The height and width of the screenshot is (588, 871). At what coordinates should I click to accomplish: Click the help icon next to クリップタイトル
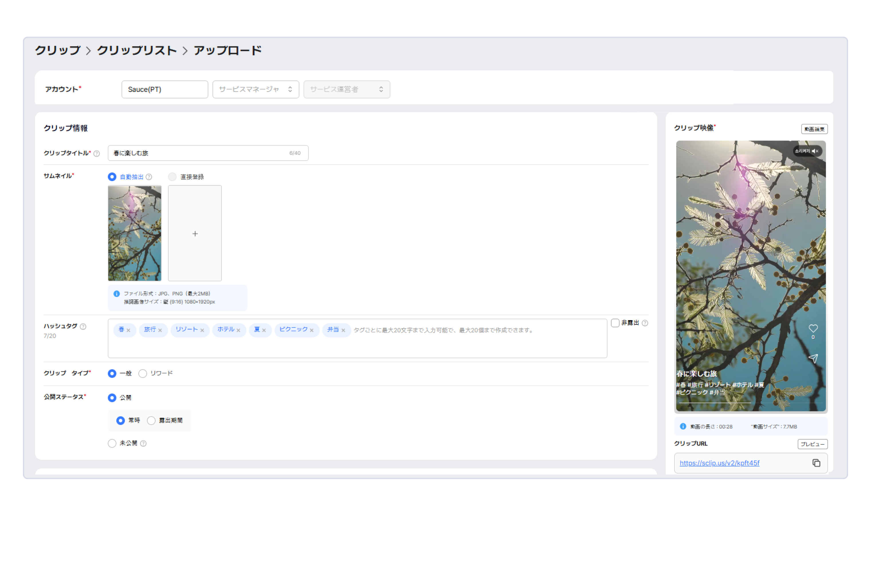pos(97,153)
